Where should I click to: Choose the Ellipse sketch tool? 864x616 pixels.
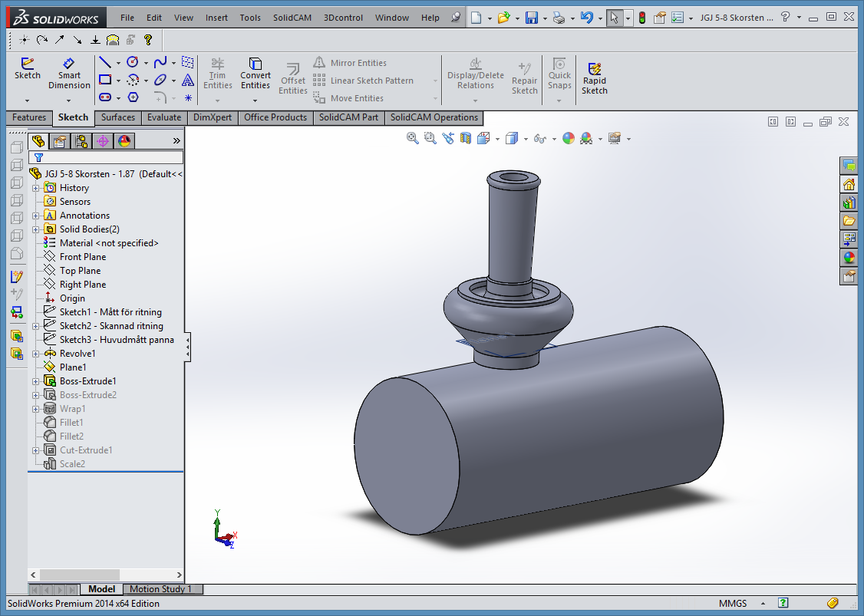pos(160,80)
